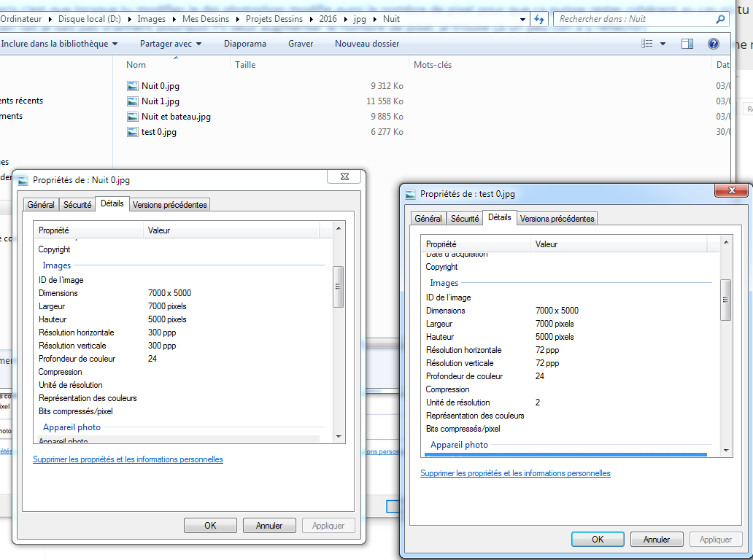Viewport: 753px width, 560px height.
Task: Select the Nuit et bateau.jpg image icon
Action: tap(132, 117)
